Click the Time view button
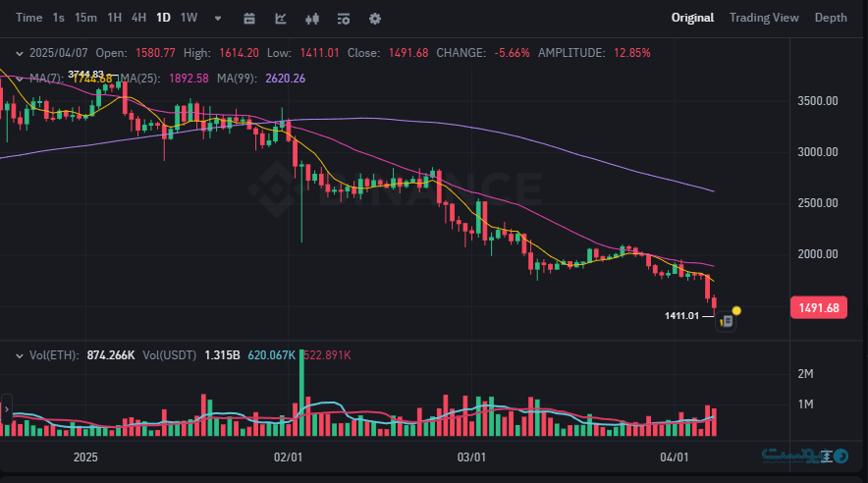The image size is (868, 483). click(x=29, y=18)
